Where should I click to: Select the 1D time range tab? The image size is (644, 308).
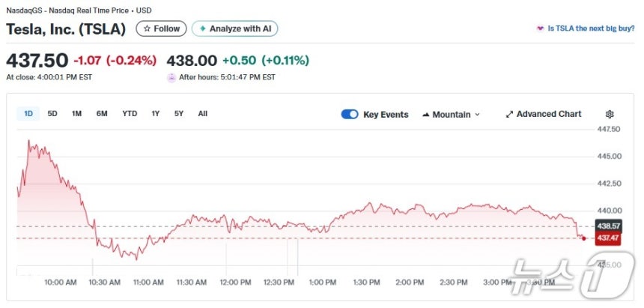28,114
